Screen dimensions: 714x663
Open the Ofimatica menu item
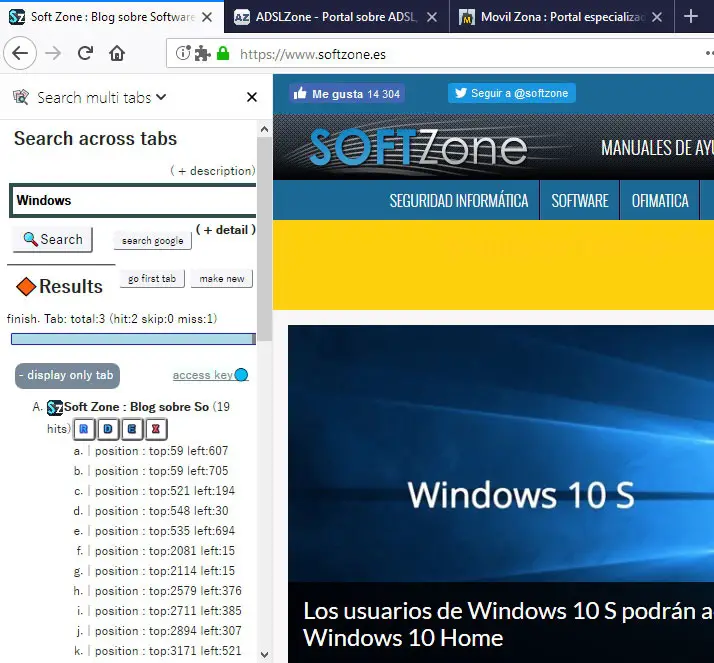[x=660, y=201]
